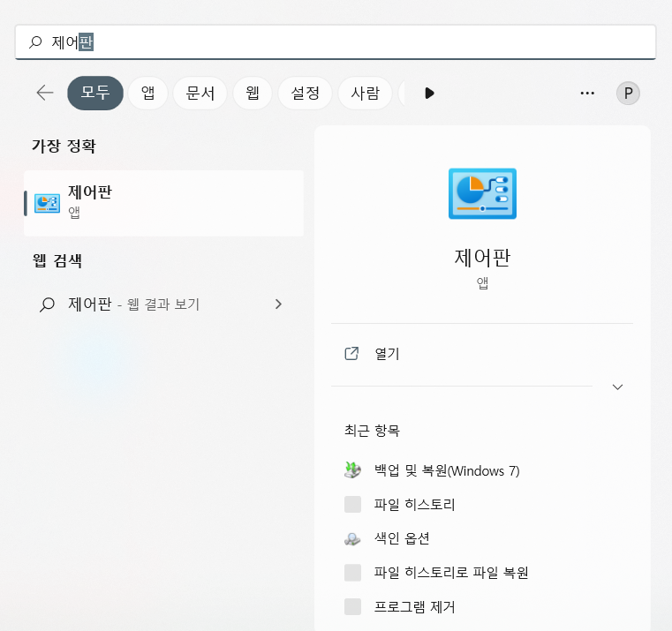Click placeholder icon beside 프로그램 제거
Image resolution: width=672 pixels, height=631 pixels.
point(352,606)
